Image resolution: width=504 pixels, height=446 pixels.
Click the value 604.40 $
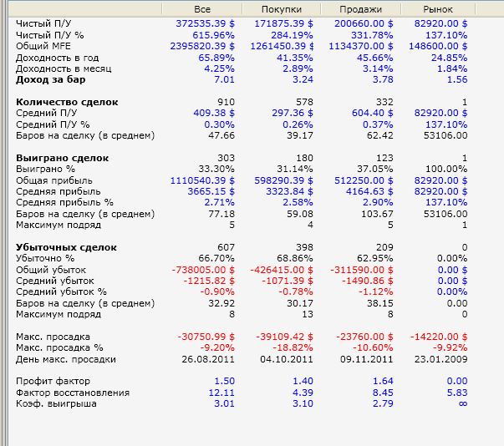click(x=373, y=113)
